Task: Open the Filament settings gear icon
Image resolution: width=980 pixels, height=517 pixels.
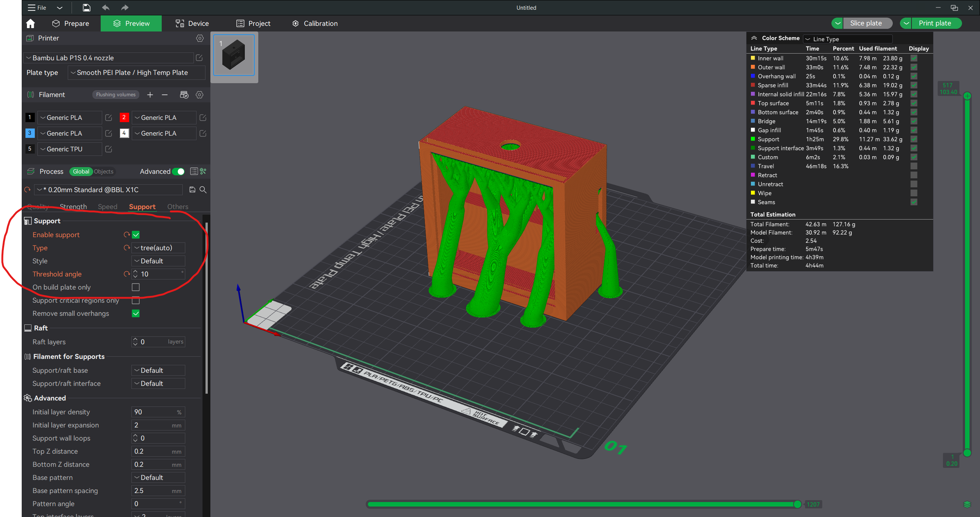Action: pyautogui.click(x=200, y=95)
